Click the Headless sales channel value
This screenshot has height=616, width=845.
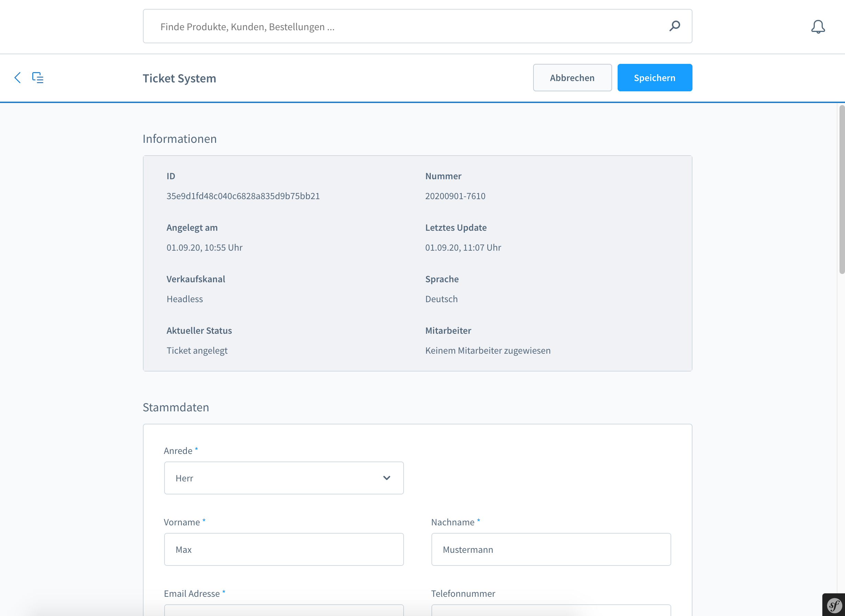tap(185, 299)
